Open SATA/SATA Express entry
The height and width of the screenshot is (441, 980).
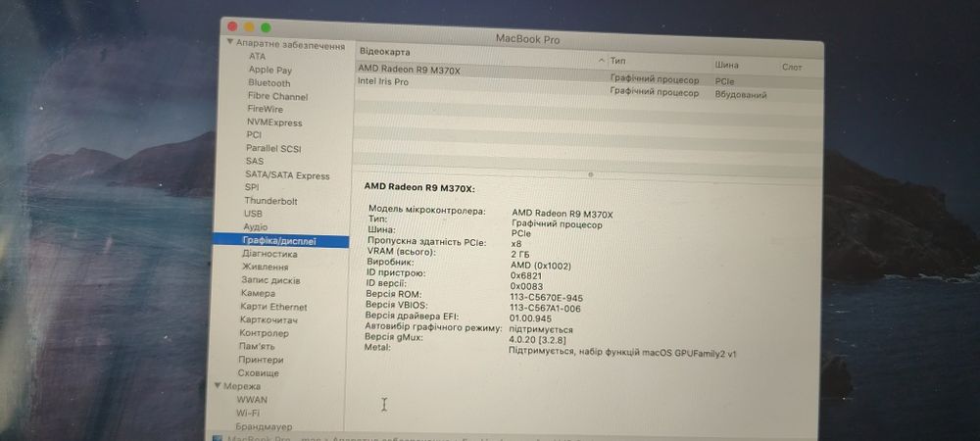(287, 175)
